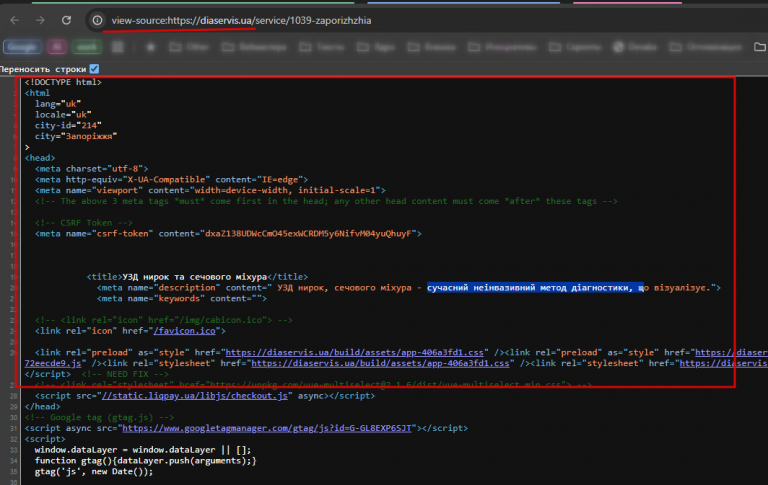The image size is (768, 485).
Task: Click the meta viewport line
Action: click(x=210, y=190)
